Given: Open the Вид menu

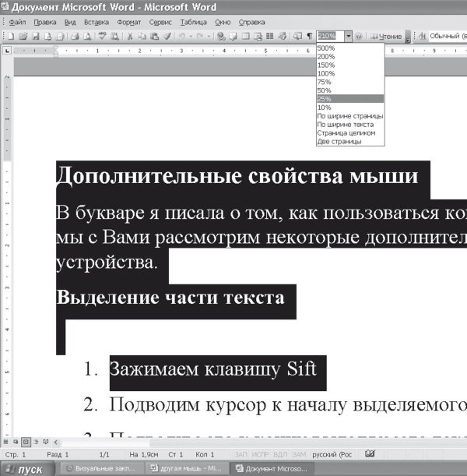Looking at the screenshot, I should point(70,22).
